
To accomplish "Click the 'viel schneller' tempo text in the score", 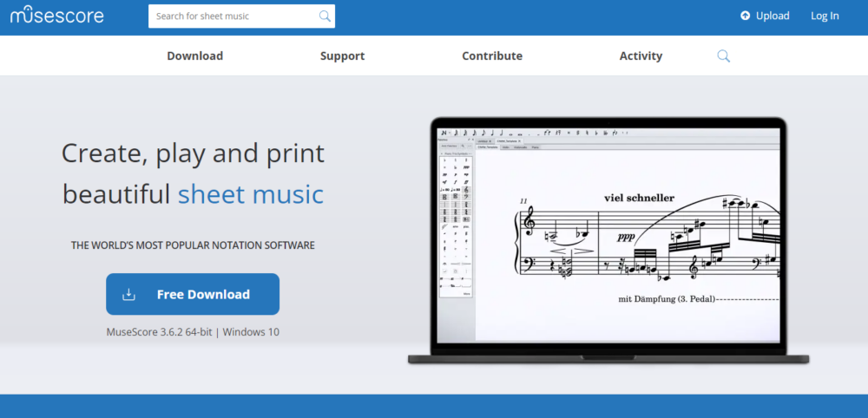I will [x=639, y=198].
